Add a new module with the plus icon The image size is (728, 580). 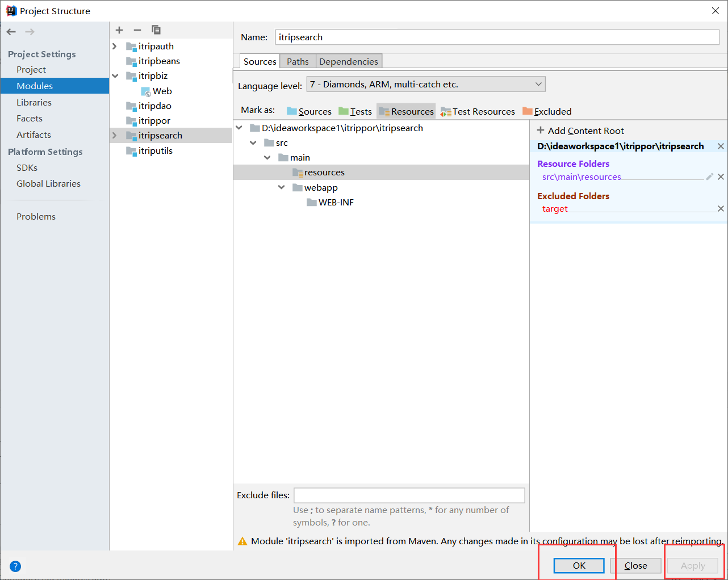tap(119, 30)
